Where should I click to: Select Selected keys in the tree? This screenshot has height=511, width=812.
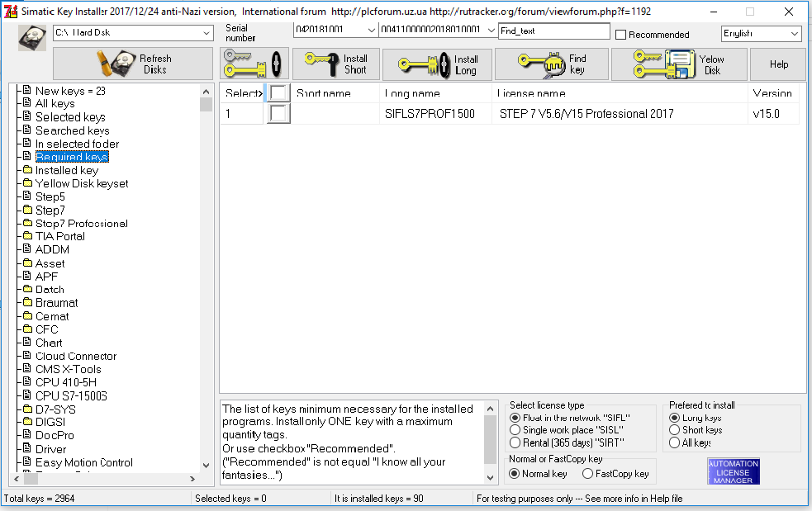tap(70, 117)
